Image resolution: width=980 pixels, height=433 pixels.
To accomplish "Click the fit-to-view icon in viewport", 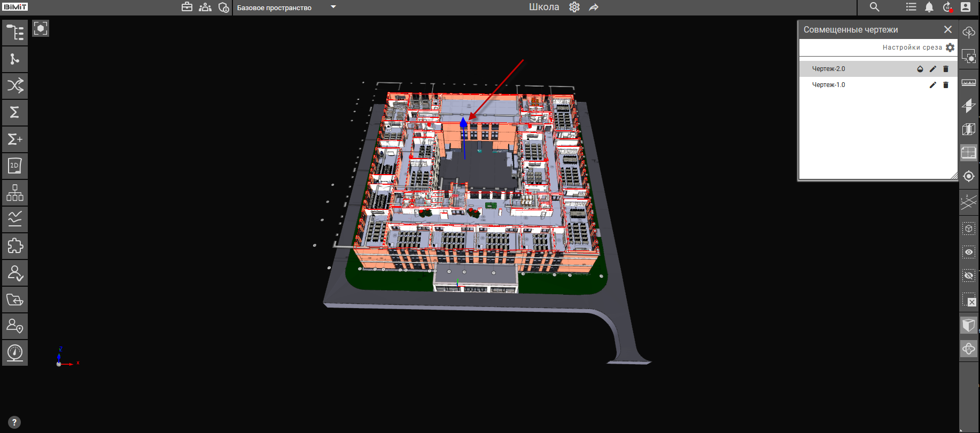I will tap(41, 28).
